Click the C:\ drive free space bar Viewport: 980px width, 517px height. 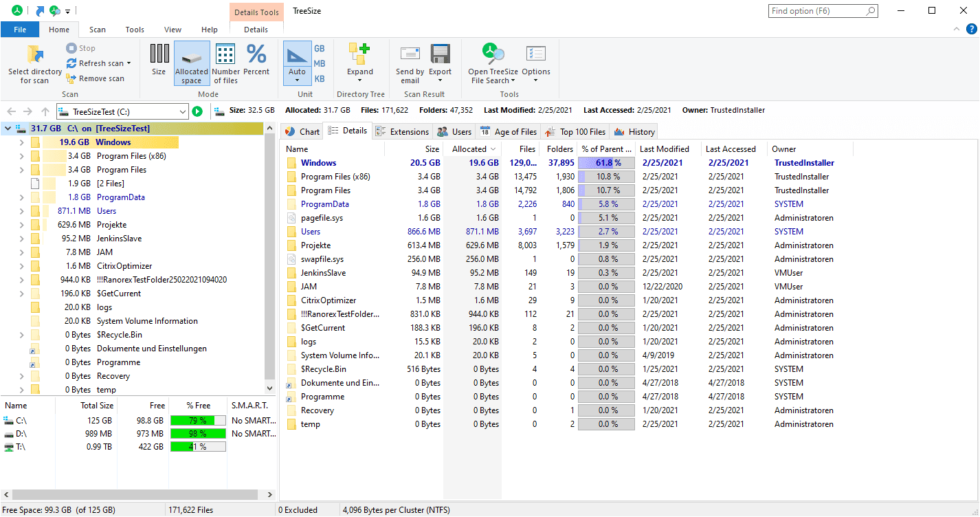tap(198, 420)
